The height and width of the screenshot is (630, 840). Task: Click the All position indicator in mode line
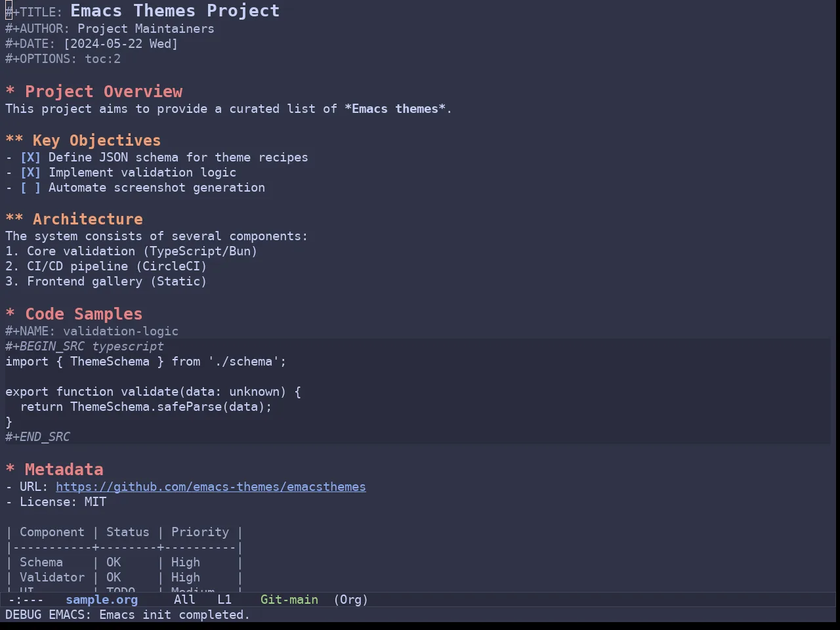pos(184,600)
